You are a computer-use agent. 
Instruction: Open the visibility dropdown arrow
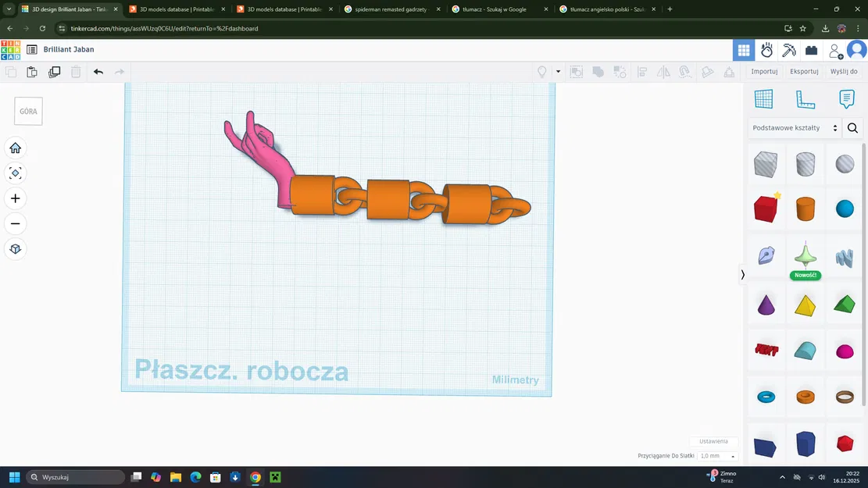(x=558, y=71)
